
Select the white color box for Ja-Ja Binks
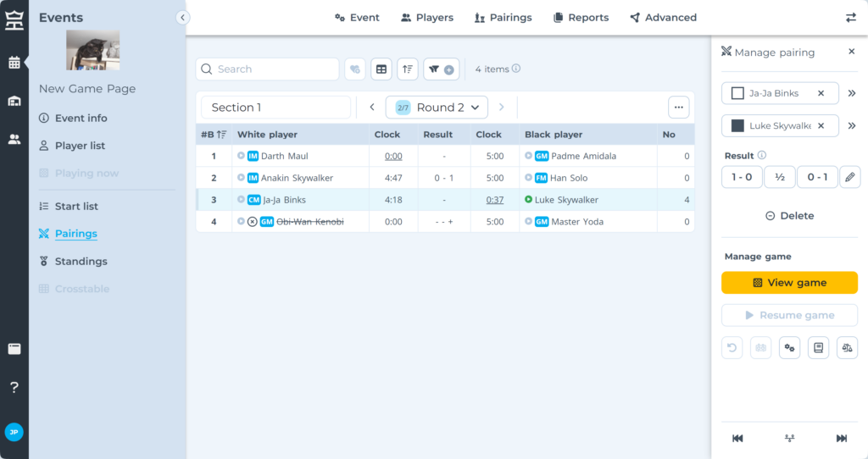[x=737, y=93]
